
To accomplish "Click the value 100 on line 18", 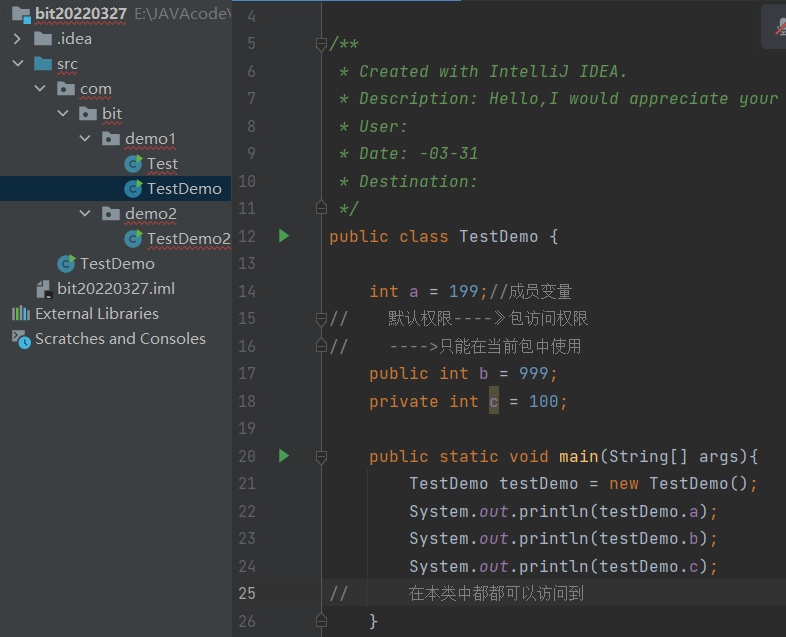I will (x=543, y=401).
